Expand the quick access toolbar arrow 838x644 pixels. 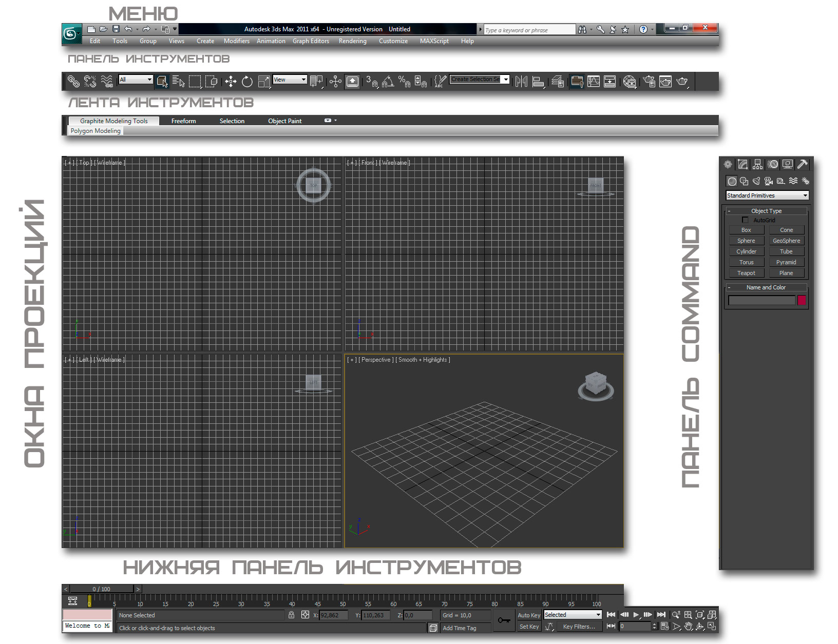coord(175,29)
